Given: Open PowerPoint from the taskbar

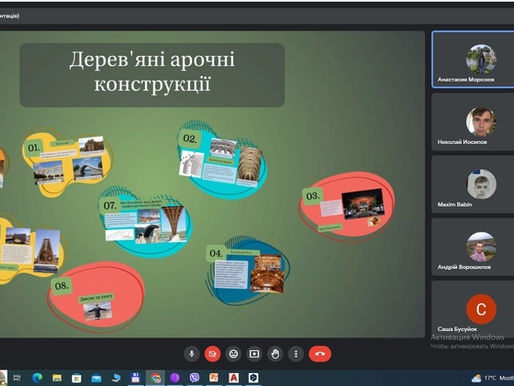Looking at the screenshot, I should click(x=214, y=378).
